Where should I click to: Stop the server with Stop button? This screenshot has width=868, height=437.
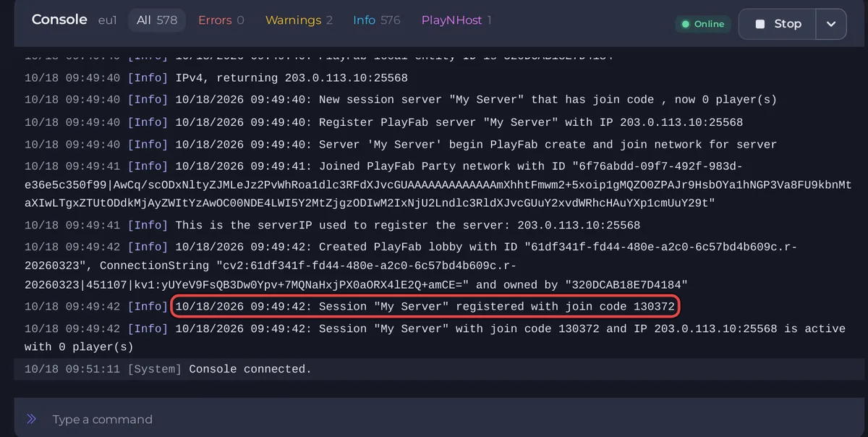coord(777,24)
